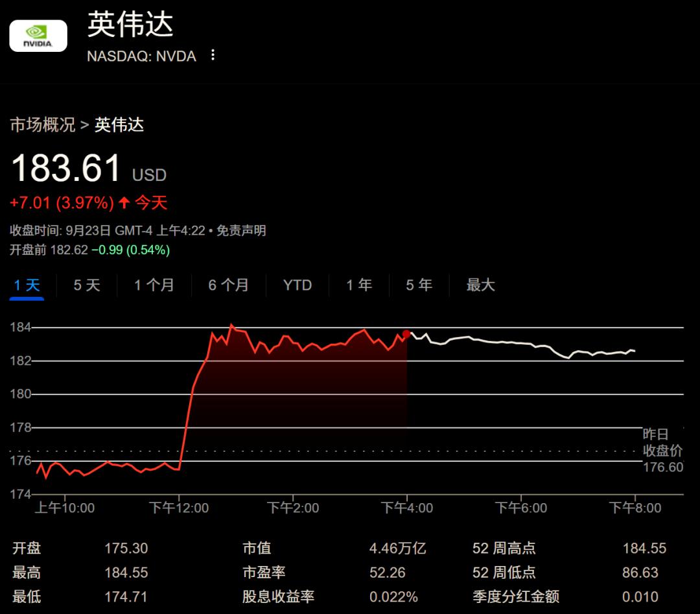The width and height of the screenshot is (700, 614).
Task: Click the 英伟达 company title heading
Action: click(130, 25)
